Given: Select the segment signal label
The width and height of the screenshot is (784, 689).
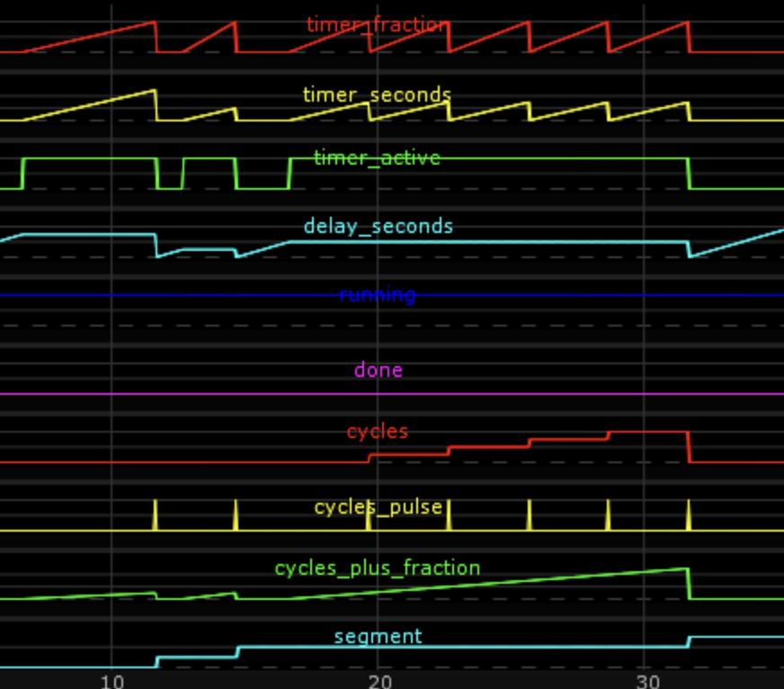Looking at the screenshot, I should pos(378,635).
